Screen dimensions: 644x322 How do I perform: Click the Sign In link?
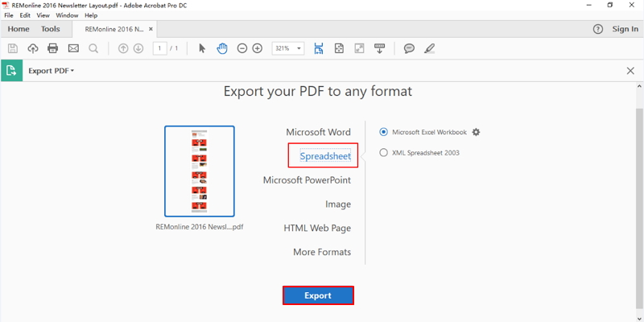click(625, 29)
